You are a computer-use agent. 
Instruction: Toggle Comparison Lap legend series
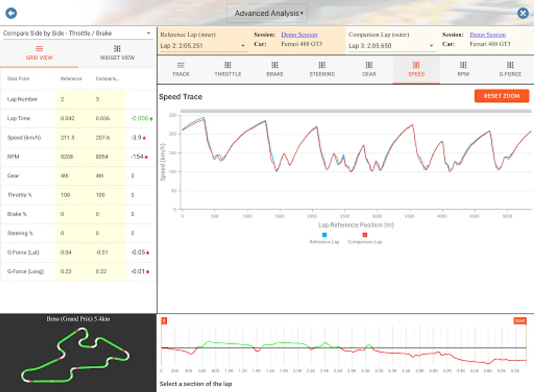tap(365, 238)
